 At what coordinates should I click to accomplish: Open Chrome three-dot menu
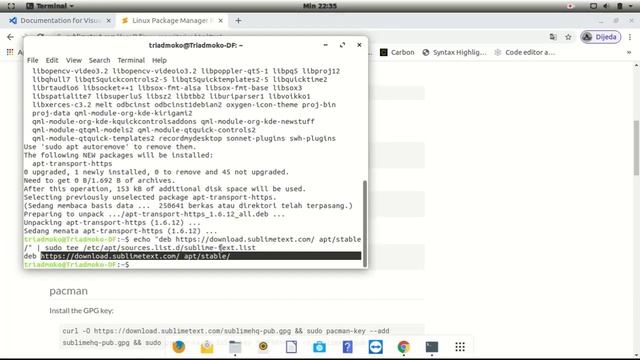tap(630, 37)
